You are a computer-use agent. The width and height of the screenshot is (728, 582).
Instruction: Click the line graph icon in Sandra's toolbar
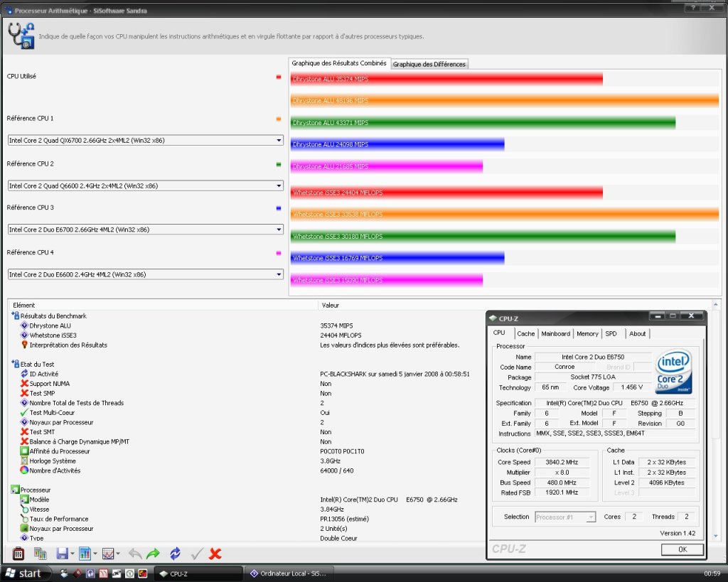coord(108,554)
